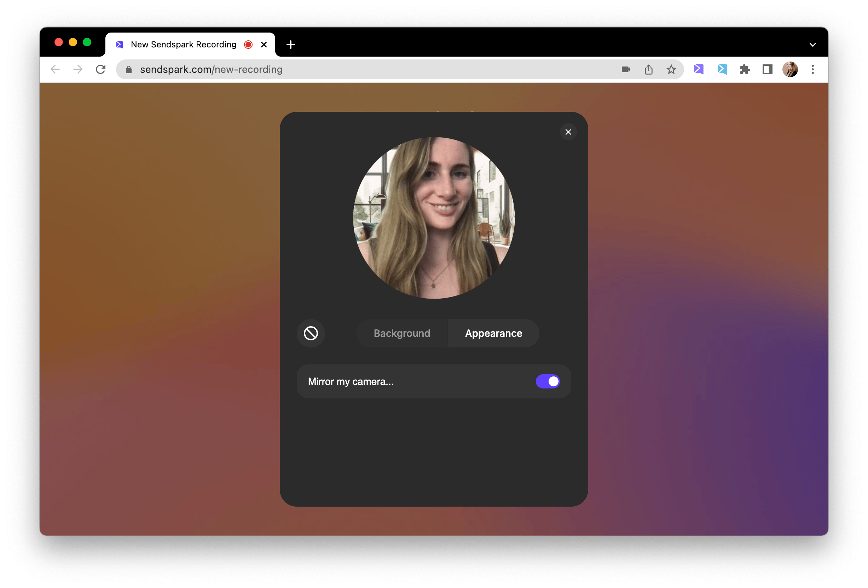Select the New Sendspark Recording tab
868x588 pixels.
pos(191,45)
